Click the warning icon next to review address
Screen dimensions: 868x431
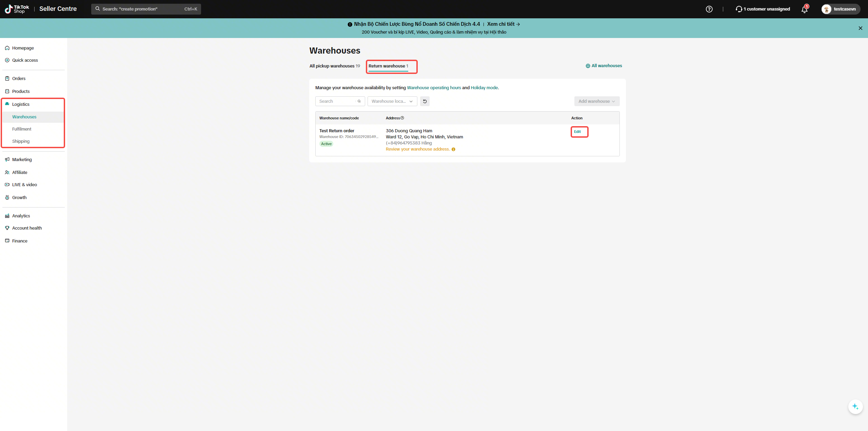[453, 150]
